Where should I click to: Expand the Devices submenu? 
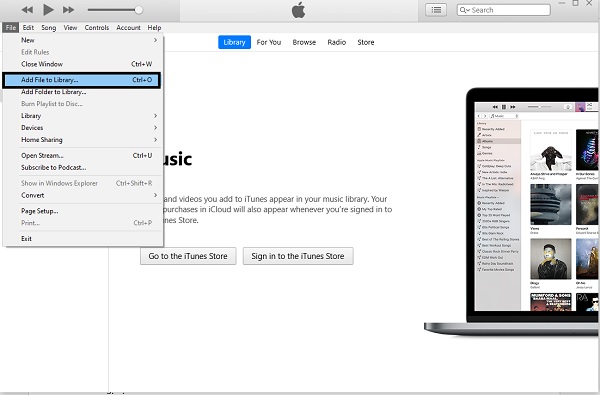(83, 127)
